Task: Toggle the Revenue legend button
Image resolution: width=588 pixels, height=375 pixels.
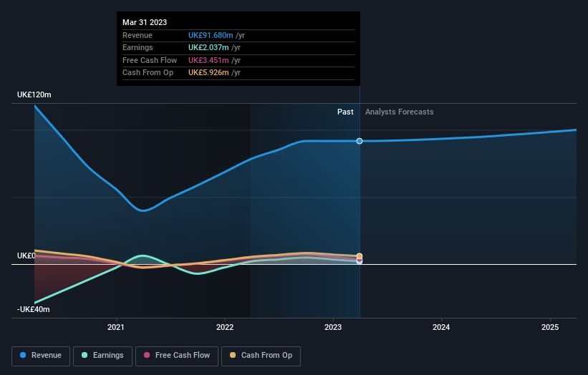Action: pyautogui.click(x=41, y=356)
